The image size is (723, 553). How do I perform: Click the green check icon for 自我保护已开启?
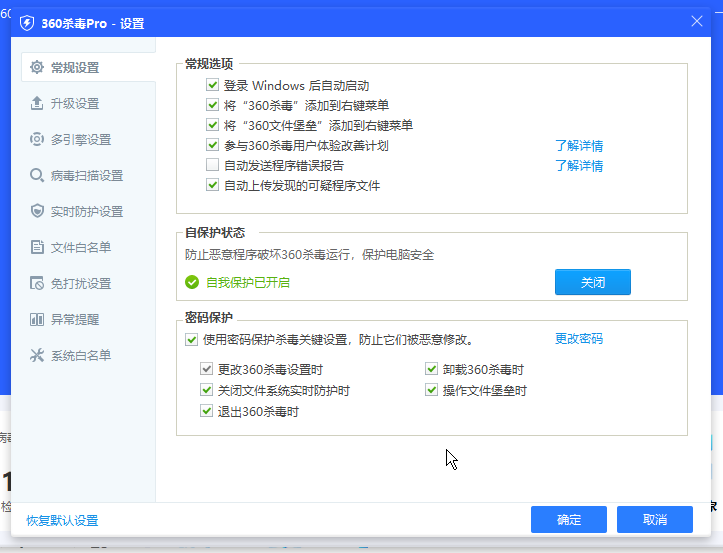[192, 282]
